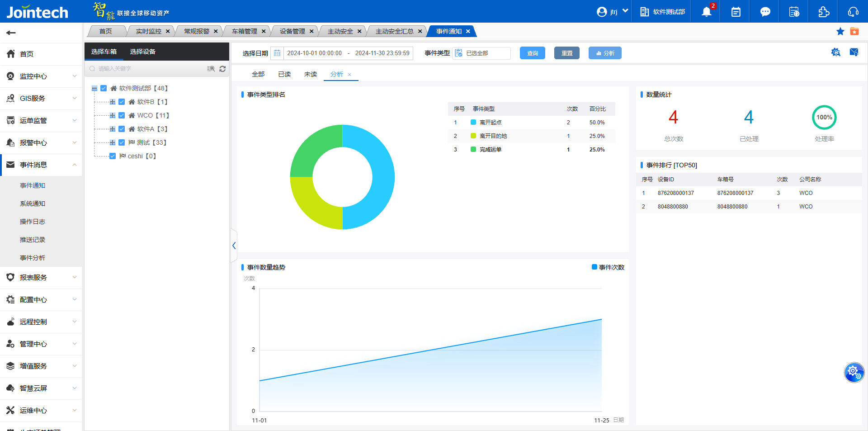Open the notification bell with badge

click(x=706, y=12)
